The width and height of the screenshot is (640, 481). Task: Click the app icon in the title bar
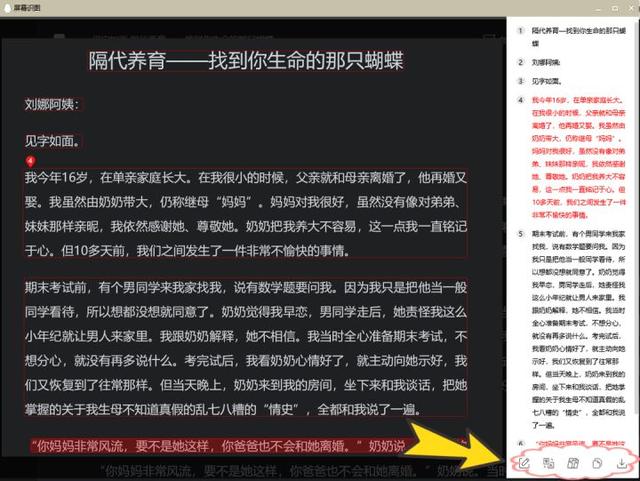7,8
